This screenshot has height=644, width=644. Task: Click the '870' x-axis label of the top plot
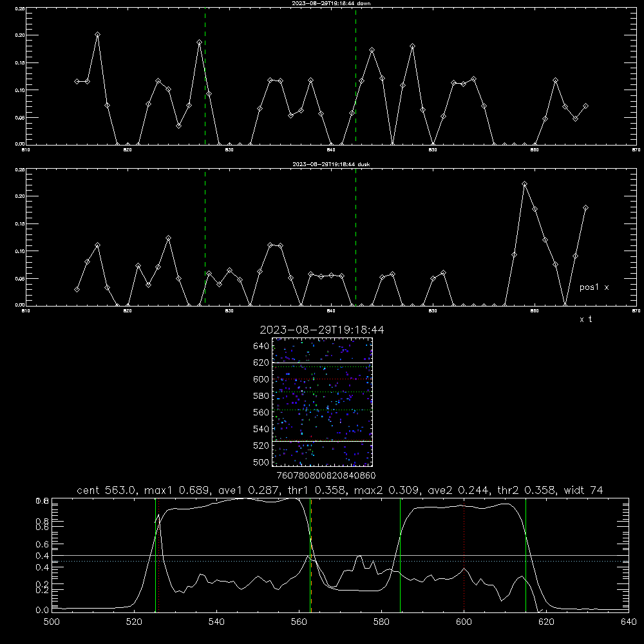[636, 150]
